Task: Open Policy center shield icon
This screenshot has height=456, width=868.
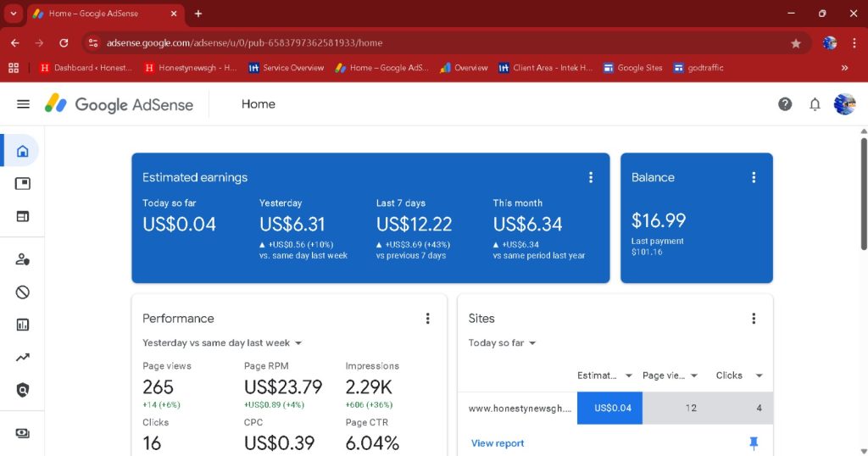Action: 23,390
